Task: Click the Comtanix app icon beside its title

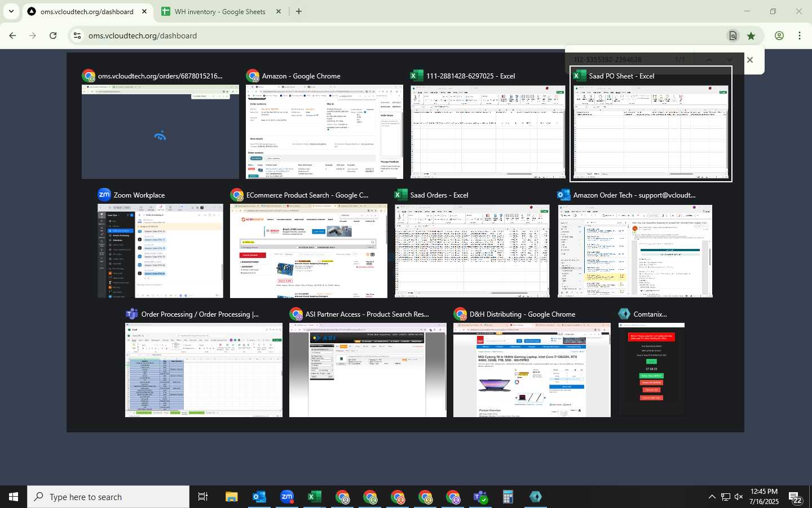Action: click(624, 314)
